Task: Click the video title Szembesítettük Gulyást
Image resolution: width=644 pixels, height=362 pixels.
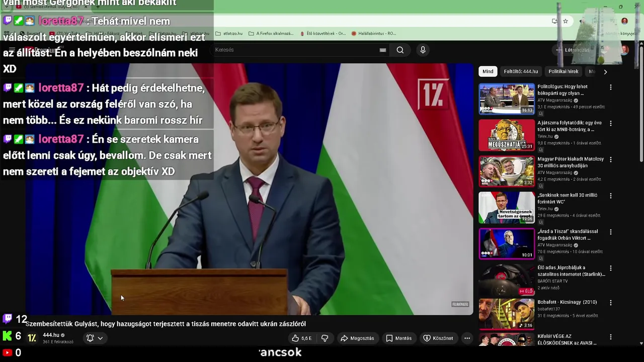Action: coord(166,324)
